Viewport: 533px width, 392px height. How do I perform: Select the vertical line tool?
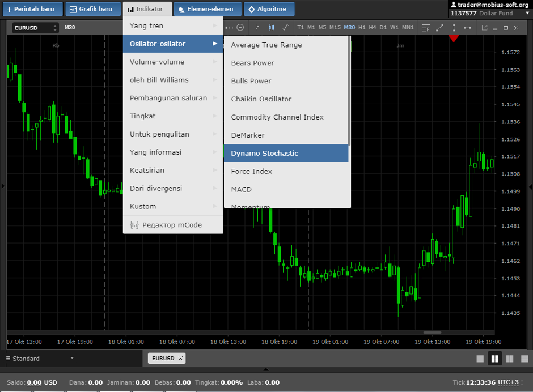(454, 28)
